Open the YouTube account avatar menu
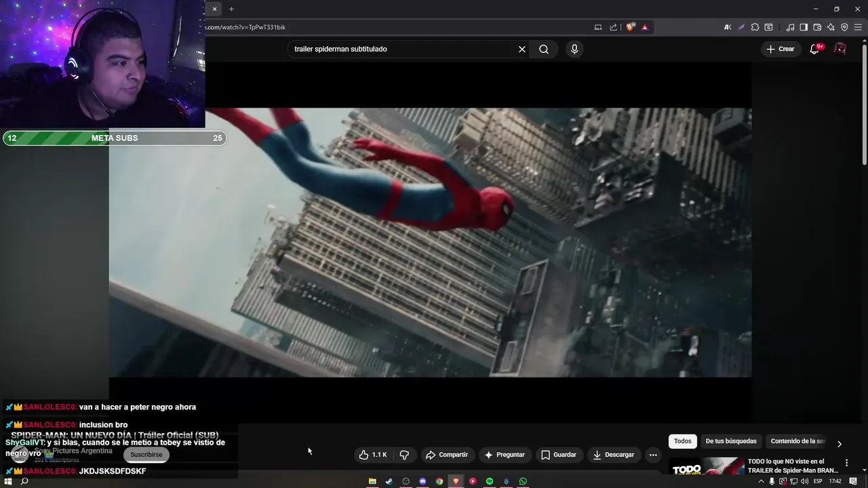Image resolution: width=868 pixels, height=488 pixels. click(840, 49)
